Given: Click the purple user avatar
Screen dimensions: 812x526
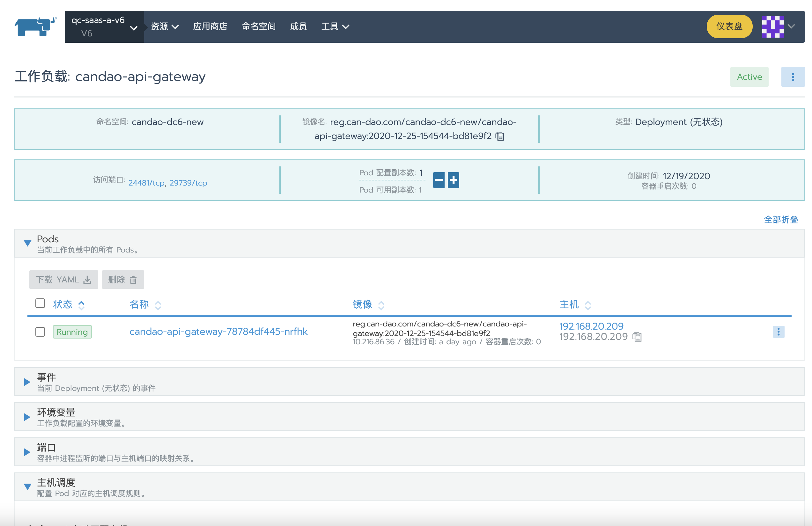Looking at the screenshot, I should (772, 26).
